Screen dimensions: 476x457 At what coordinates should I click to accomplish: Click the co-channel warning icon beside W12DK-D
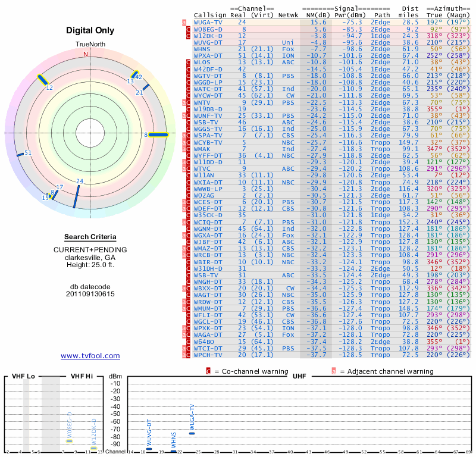tap(188, 36)
